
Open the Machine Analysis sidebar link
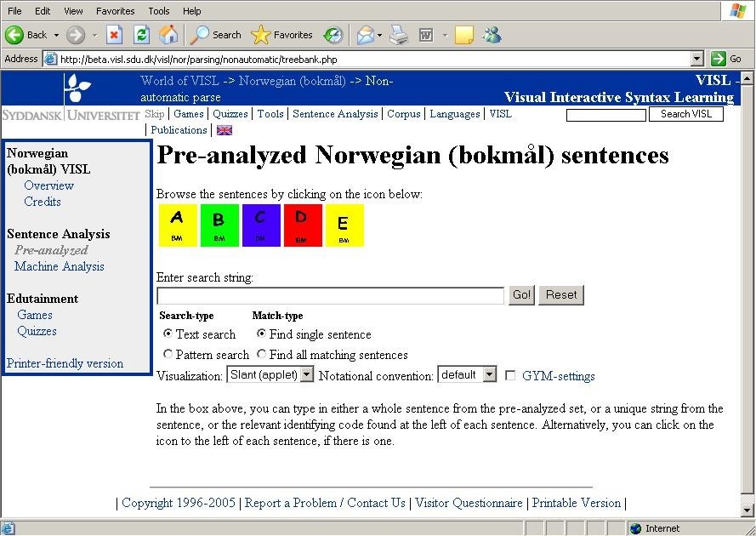pos(60,266)
